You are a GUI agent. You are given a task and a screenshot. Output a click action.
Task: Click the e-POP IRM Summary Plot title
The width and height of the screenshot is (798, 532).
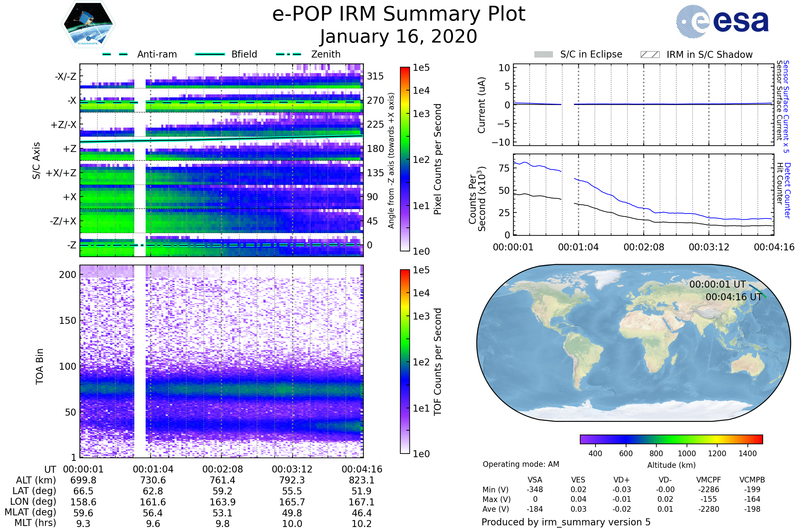click(399, 14)
